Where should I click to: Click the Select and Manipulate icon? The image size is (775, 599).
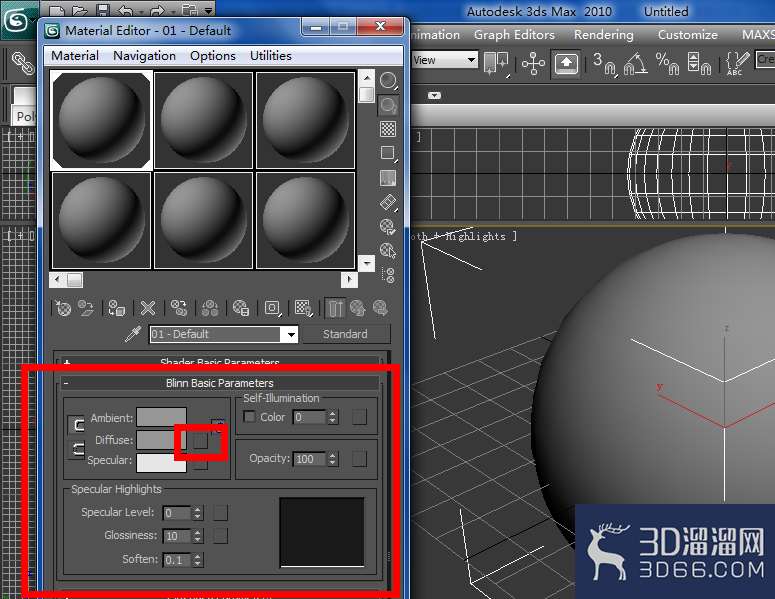(533, 64)
